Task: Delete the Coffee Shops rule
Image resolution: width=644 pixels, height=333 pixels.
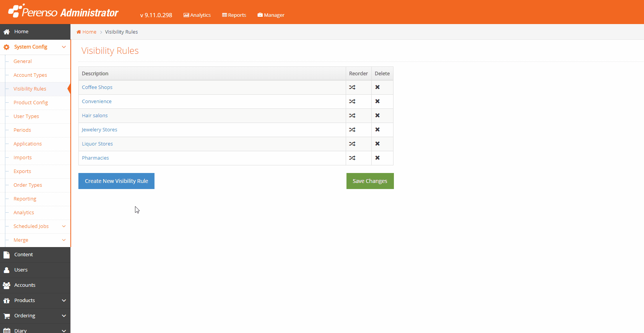Action: [377, 87]
